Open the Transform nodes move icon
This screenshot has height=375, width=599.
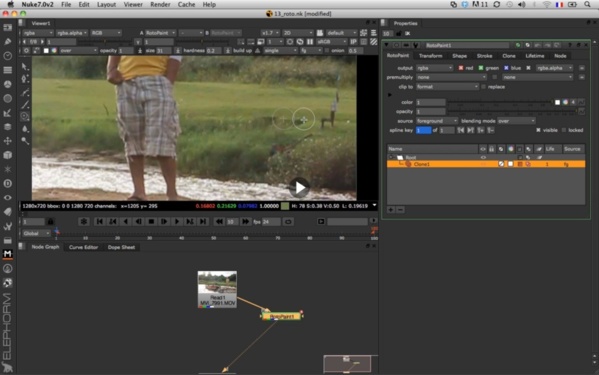pyautogui.click(x=8, y=141)
